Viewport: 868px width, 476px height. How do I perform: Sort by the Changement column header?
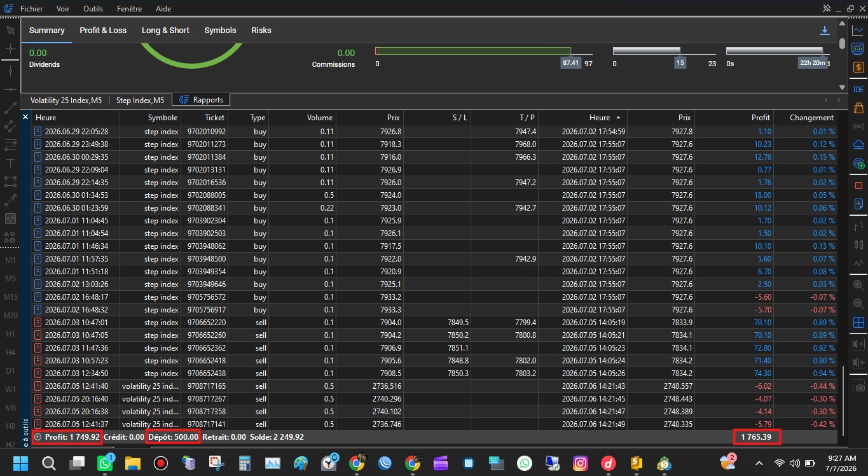pos(811,118)
